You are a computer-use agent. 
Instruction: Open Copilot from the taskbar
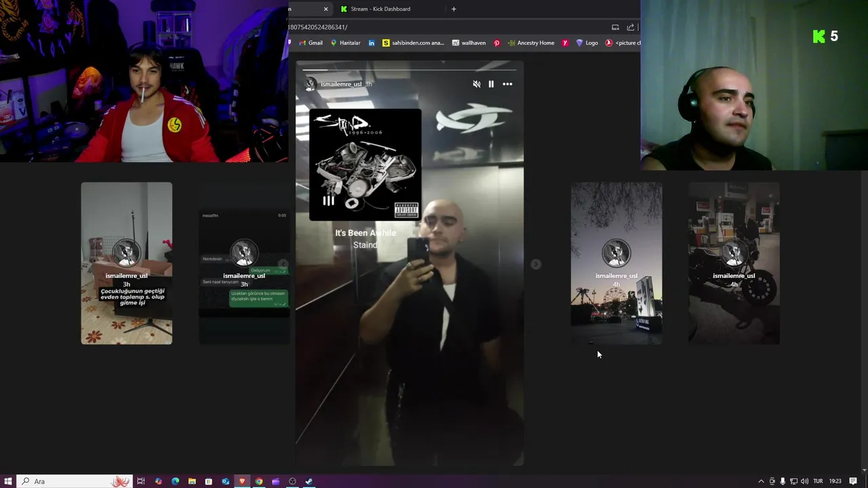[159, 481]
